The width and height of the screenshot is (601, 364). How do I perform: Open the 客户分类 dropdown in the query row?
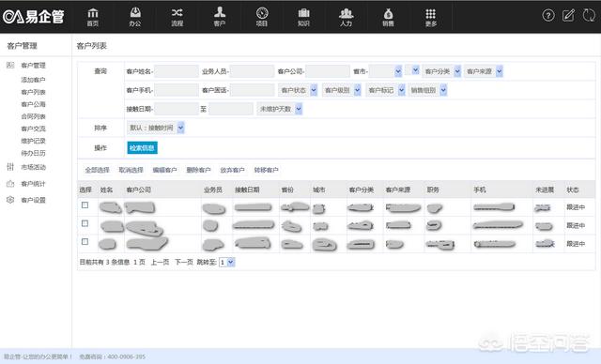point(441,71)
